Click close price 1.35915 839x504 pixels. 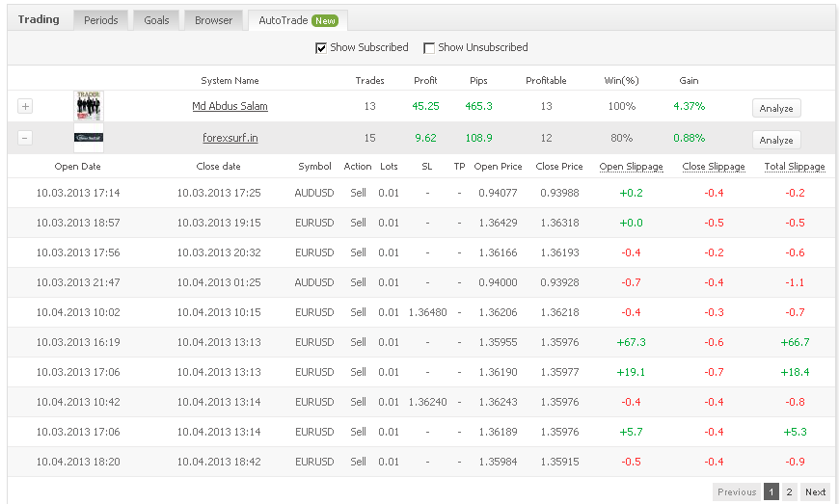559,463
